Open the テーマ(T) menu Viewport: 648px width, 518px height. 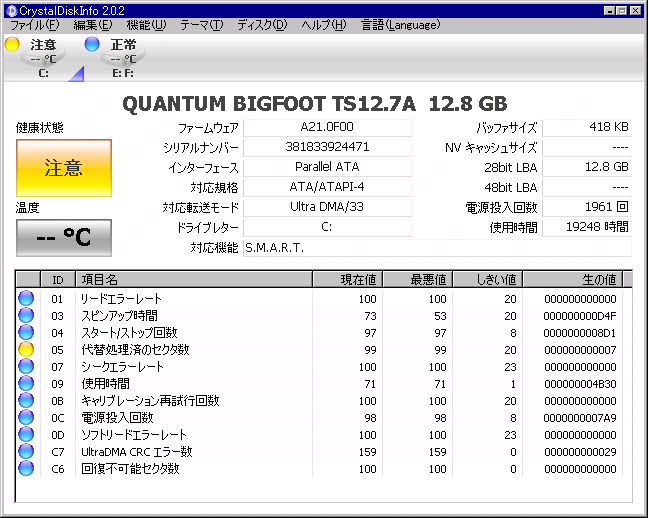pyautogui.click(x=202, y=25)
